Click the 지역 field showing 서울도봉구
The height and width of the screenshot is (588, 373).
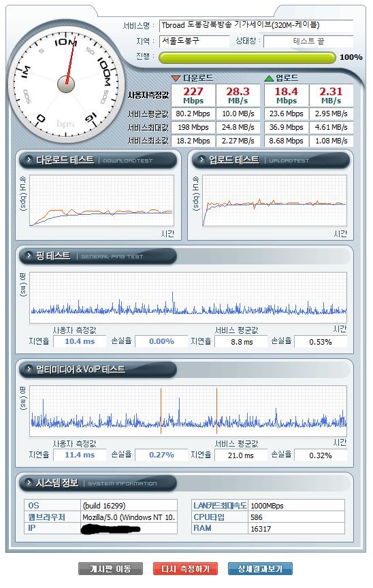194,41
